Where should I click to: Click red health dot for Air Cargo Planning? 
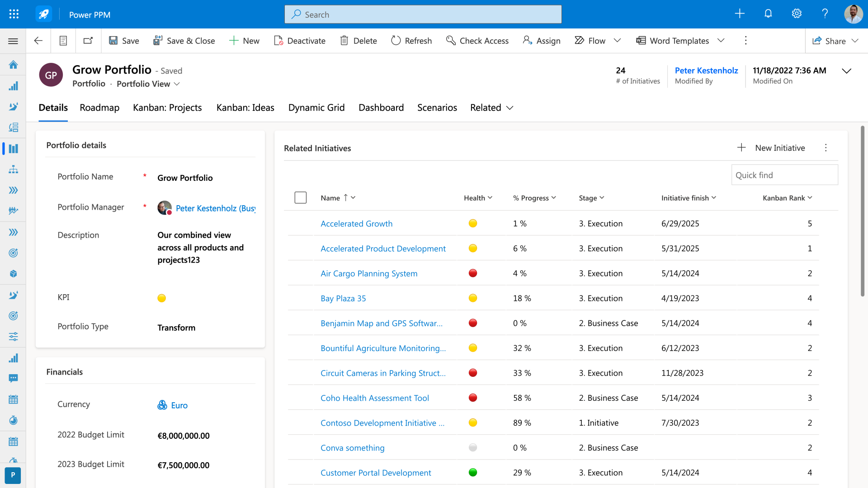[473, 273]
